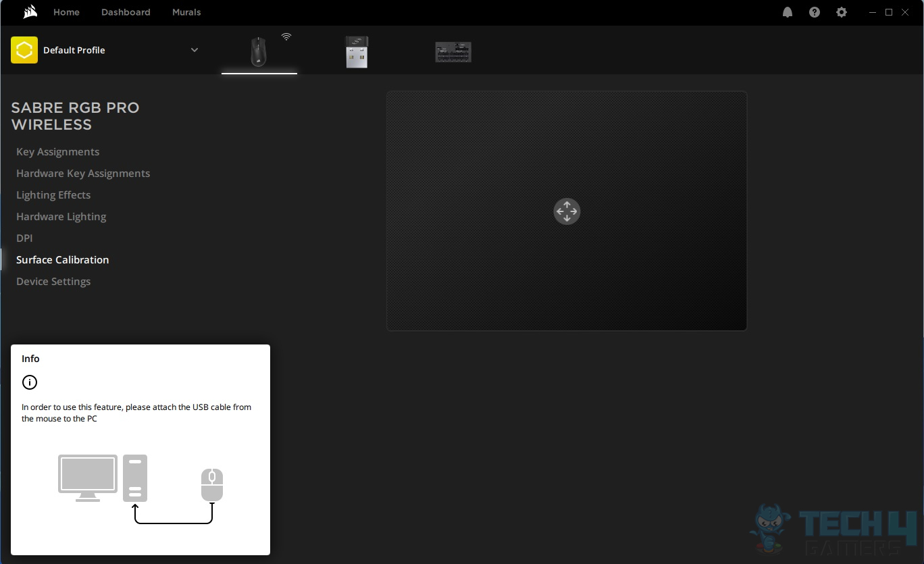The image size is (924, 564).
Task: Open the Murals tab
Action: pyautogui.click(x=186, y=12)
